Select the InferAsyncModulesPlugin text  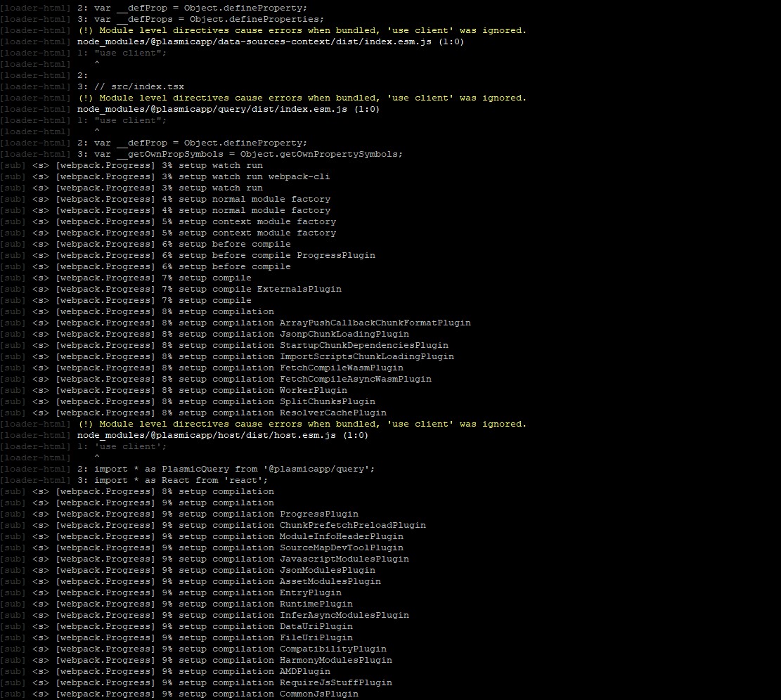tap(344, 615)
